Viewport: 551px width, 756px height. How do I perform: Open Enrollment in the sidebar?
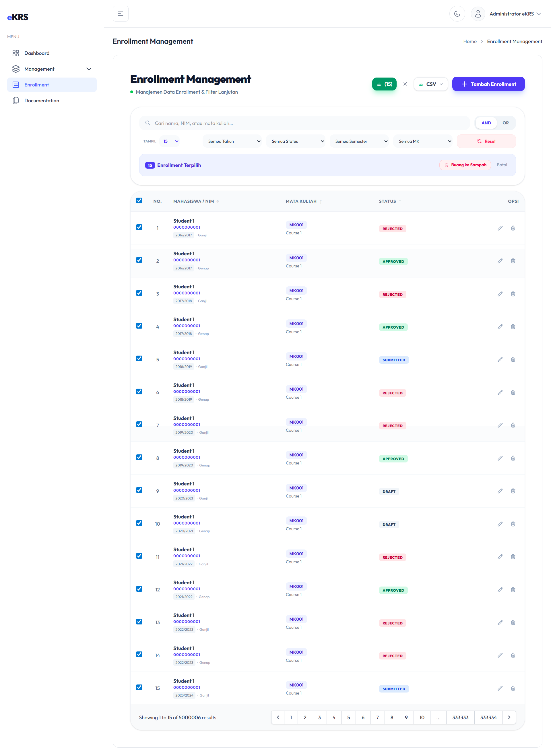coord(52,85)
